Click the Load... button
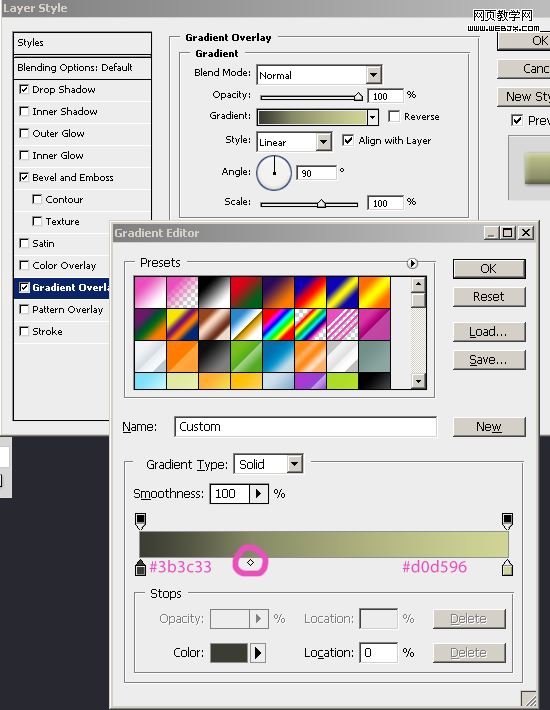Screen dimensions: 550x710 (x=489, y=332)
